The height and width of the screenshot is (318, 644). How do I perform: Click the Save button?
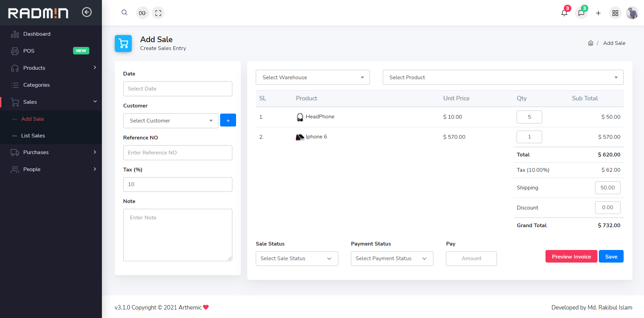611,256
